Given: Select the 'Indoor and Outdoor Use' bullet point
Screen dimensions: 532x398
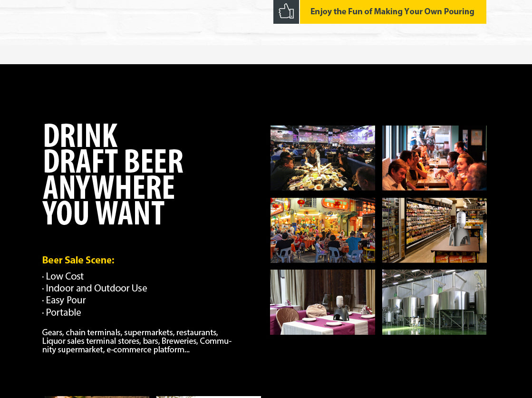Looking at the screenshot, I should 96,288.
